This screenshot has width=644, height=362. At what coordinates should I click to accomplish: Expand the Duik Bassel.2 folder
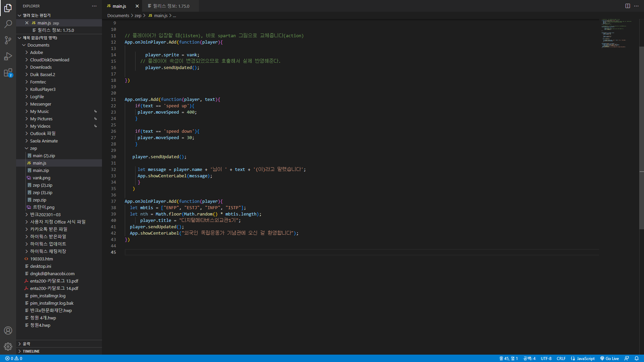tap(59, 75)
